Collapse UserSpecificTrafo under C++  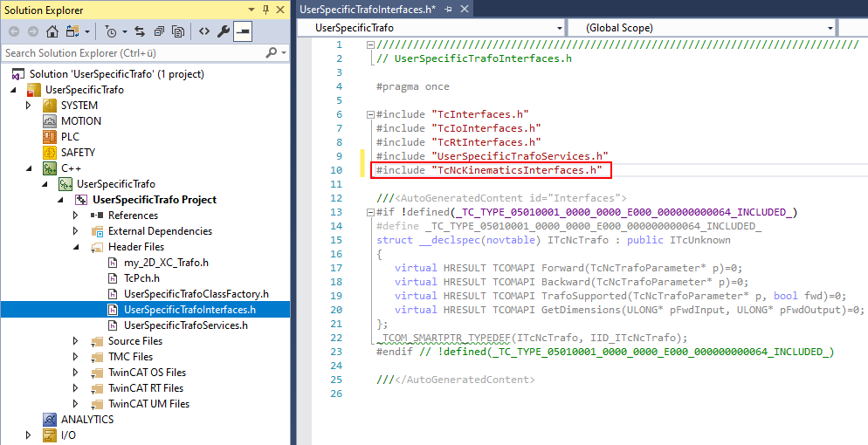[x=45, y=184]
